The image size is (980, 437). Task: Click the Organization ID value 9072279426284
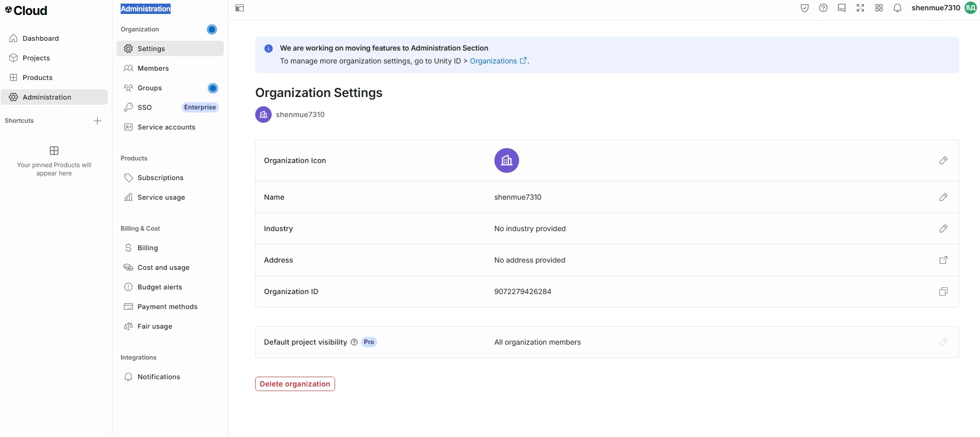(x=523, y=292)
